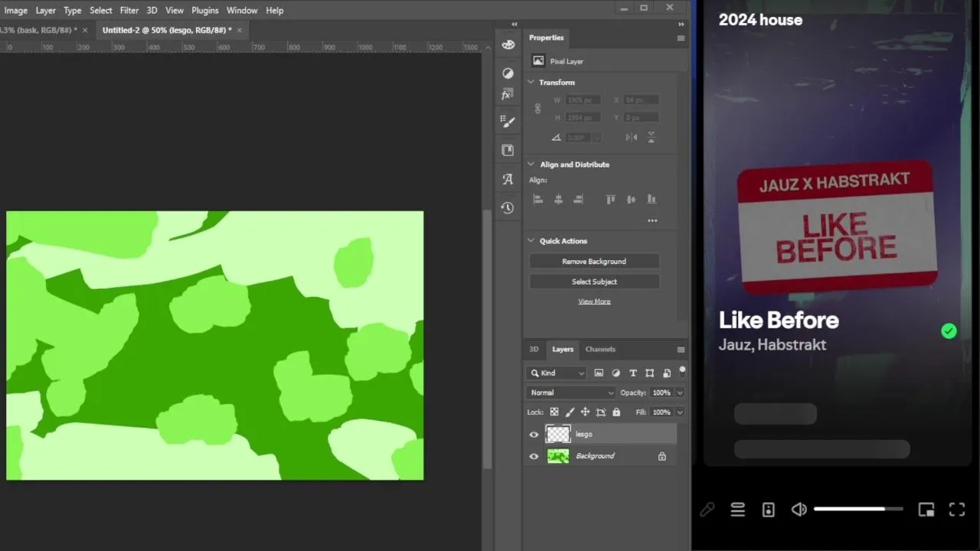Toggle filter for shape layers

click(x=650, y=373)
